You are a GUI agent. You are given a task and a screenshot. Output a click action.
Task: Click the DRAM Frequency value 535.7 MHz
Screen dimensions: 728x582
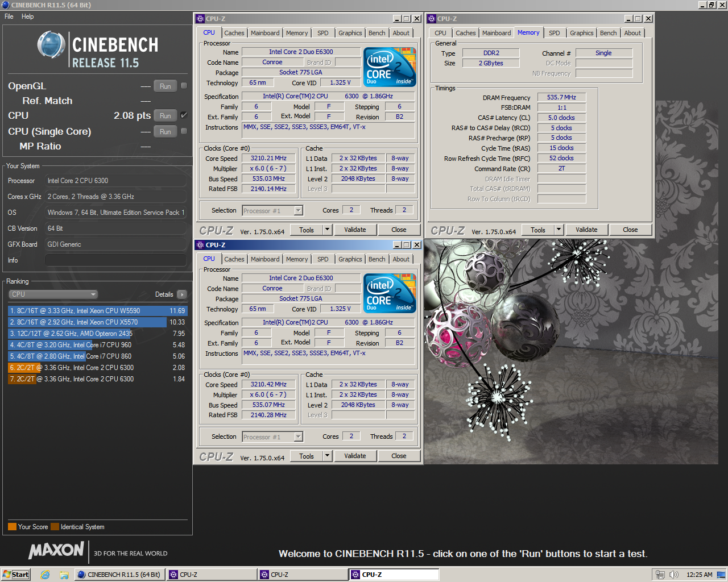click(561, 97)
